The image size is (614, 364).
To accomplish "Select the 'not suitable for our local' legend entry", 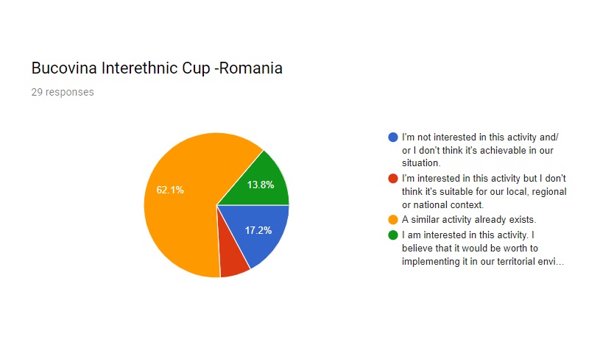I will [484, 192].
